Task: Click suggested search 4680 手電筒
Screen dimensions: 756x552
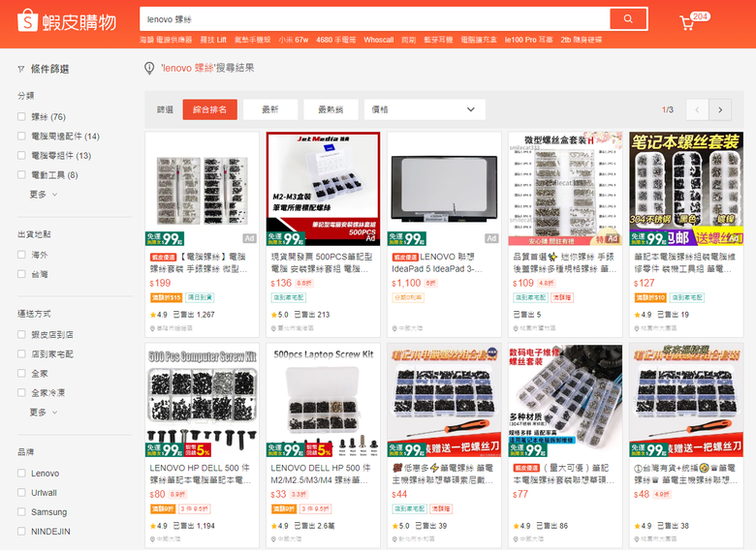Action: coord(336,40)
